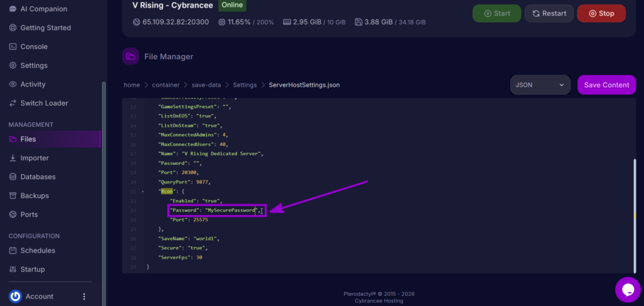The image size is (644, 306).
Task: Click the Backups archive icon
Action: 13,195
